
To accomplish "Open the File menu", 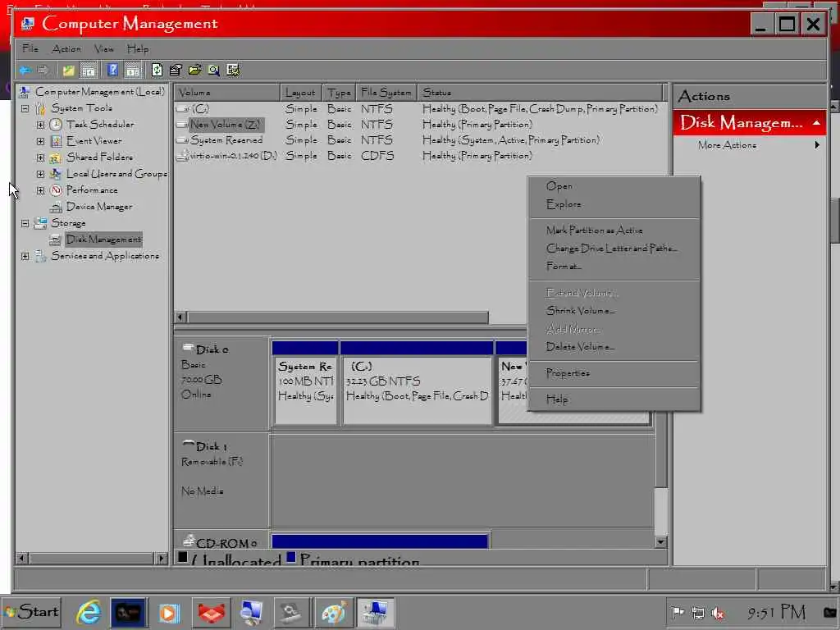I will 30,48.
